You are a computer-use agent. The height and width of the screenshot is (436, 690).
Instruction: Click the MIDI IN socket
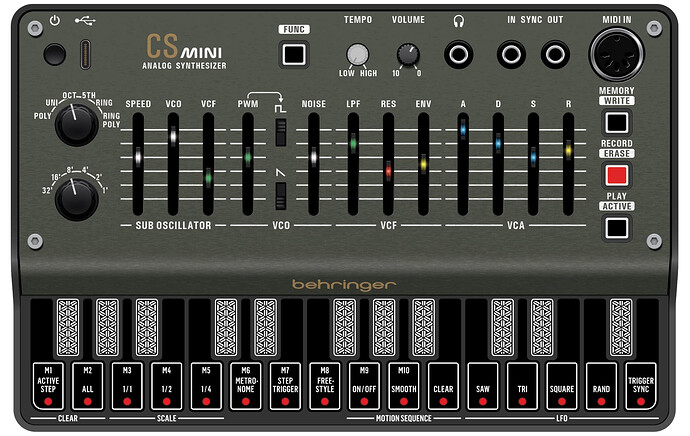(617, 55)
